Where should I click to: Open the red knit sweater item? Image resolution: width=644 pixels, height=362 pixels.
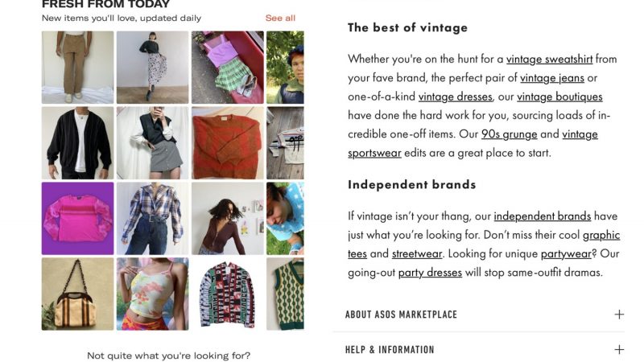(x=227, y=143)
